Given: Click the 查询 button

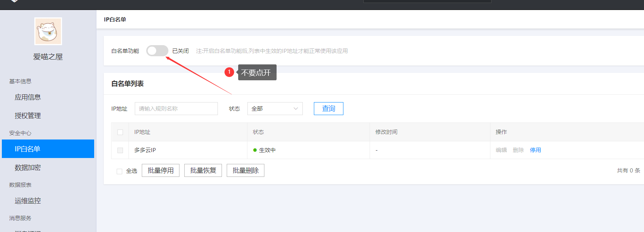Looking at the screenshot, I should click(x=329, y=108).
